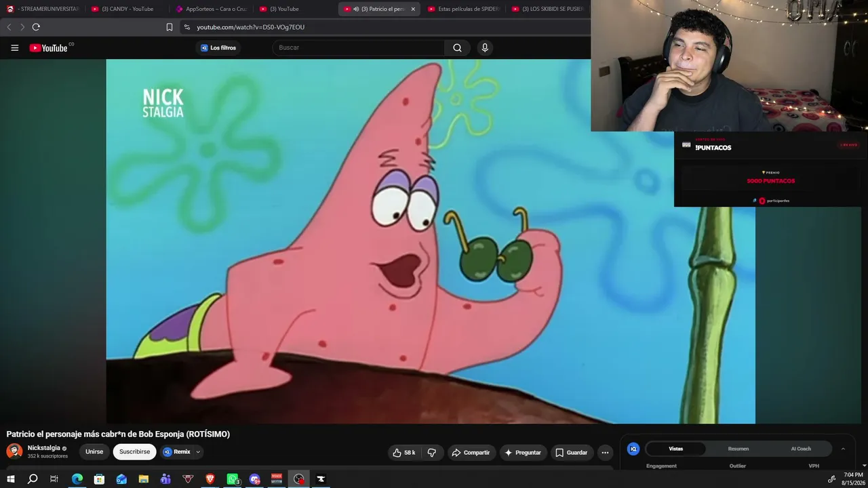868x488 pixels.
Task: Open File Explorer from the taskbar
Action: (x=144, y=479)
